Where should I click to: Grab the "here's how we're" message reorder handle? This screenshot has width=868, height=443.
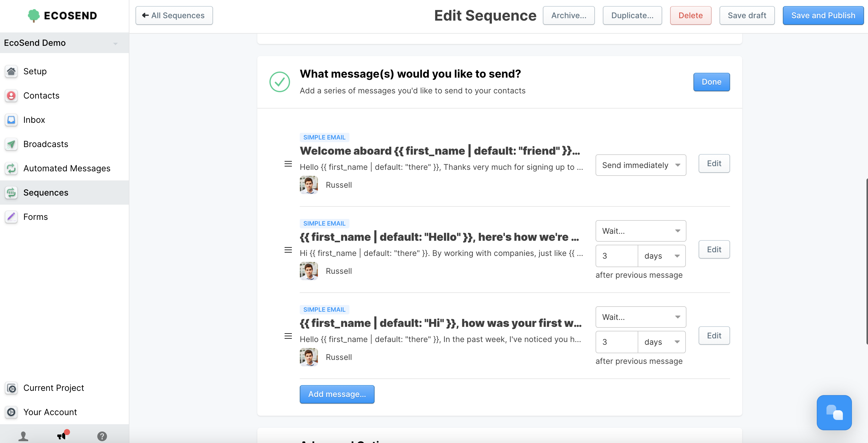(x=288, y=250)
